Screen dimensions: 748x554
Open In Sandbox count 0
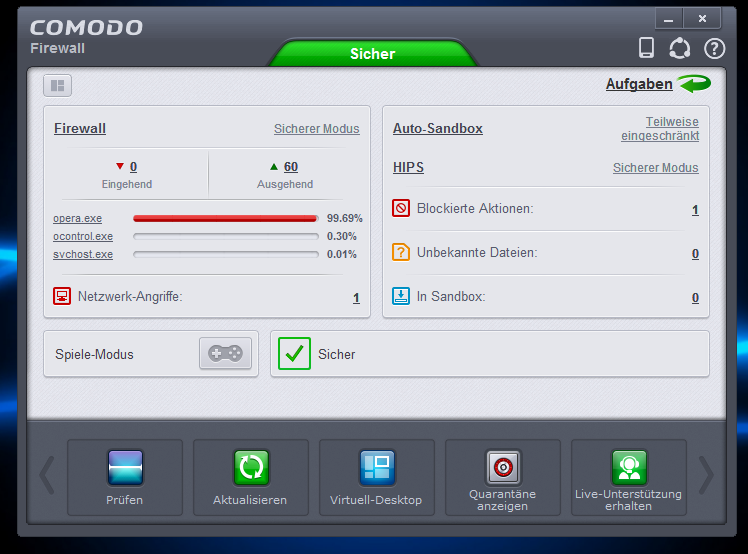(696, 298)
